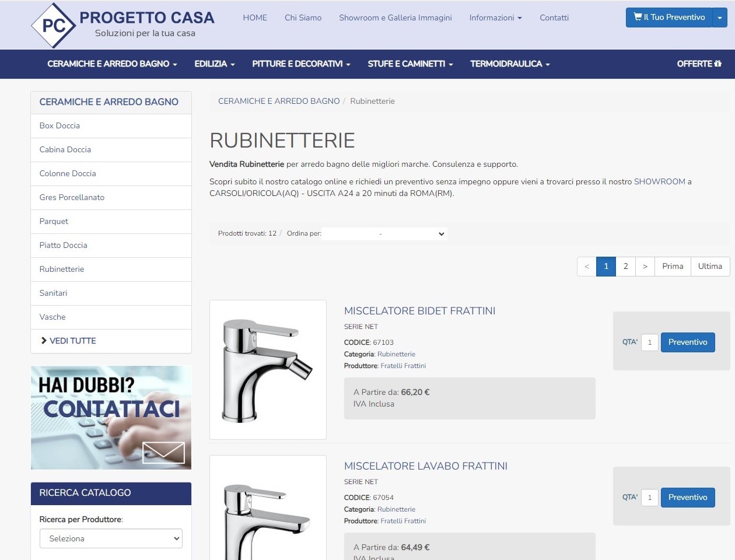The height and width of the screenshot is (560, 735).
Task: Expand the Informazioni dropdown menu
Action: pyautogui.click(x=495, y=17)
